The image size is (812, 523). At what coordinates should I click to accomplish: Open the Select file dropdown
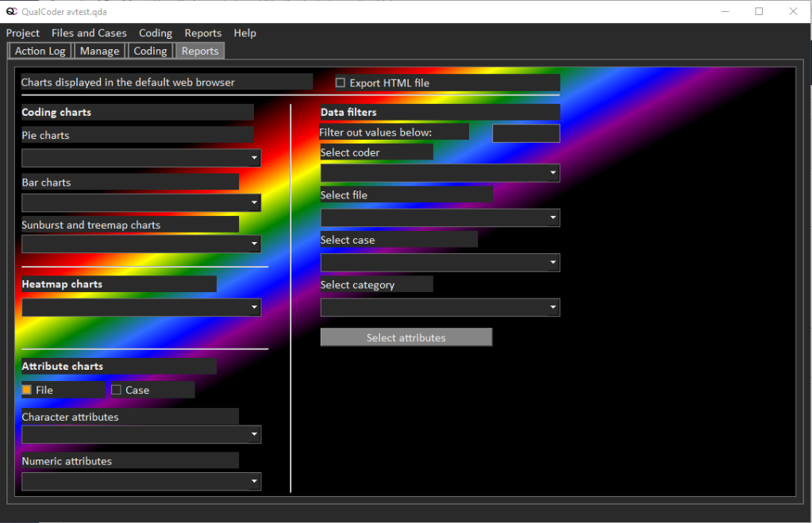[440, 217]
